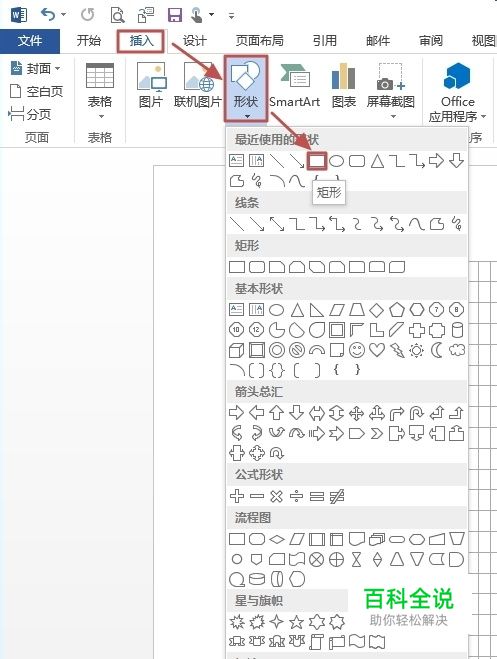Select the not-equal sign in 公式形状
497x659 pixels.
pyautogui.click(x=337, y=496)
